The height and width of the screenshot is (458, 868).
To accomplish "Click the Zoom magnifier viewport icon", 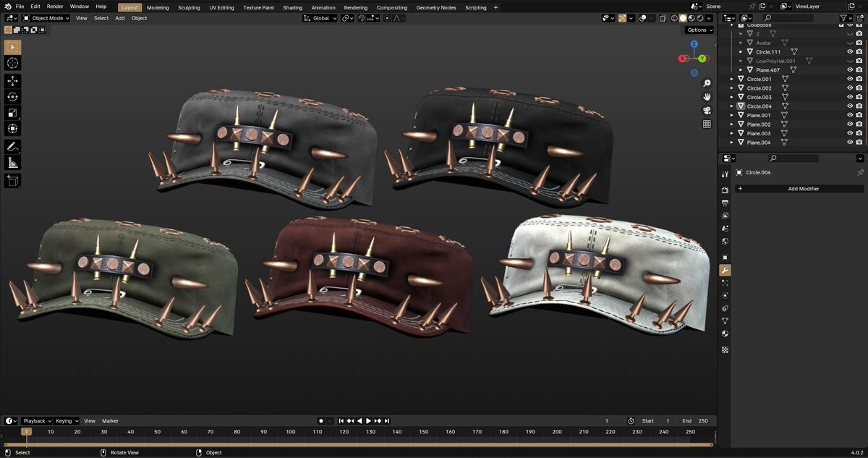I will (x=707, y=83).
